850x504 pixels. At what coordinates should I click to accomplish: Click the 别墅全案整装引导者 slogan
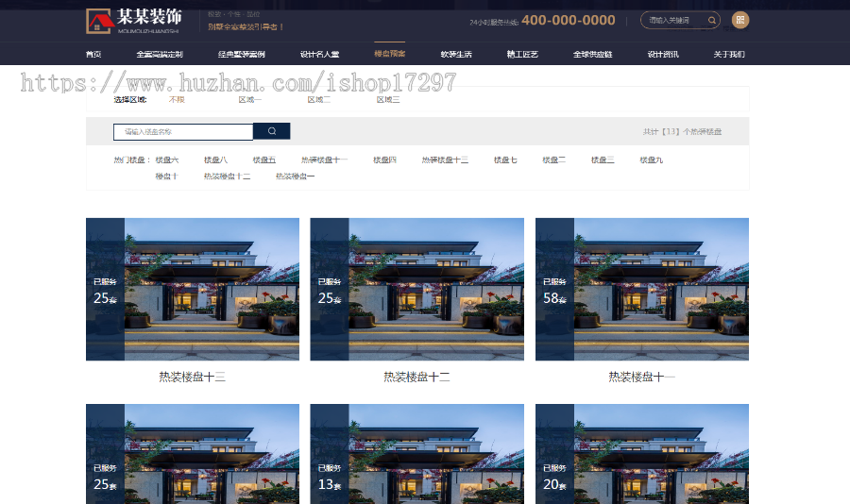coord(246,26)
